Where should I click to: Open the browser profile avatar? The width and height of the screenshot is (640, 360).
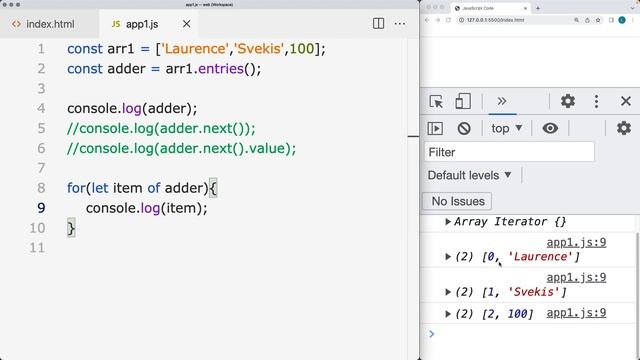[622, 20]
